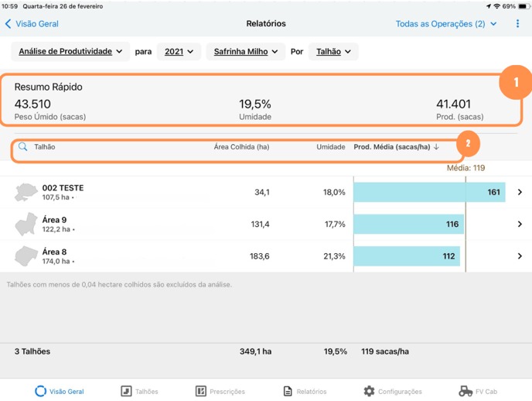Open the Talhão grouping dropdown

tap(332, 52)
